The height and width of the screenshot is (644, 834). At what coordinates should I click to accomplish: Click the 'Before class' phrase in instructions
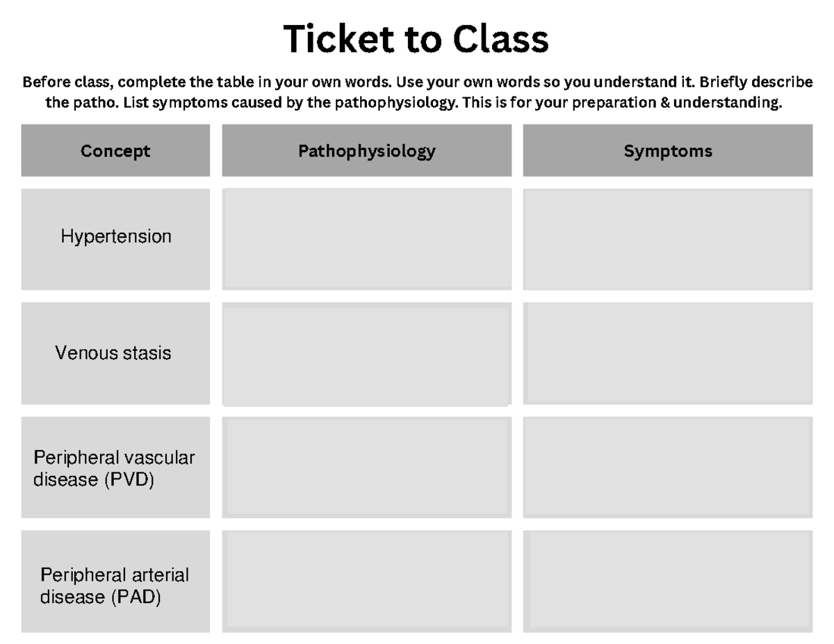click(x=67, y=82)
